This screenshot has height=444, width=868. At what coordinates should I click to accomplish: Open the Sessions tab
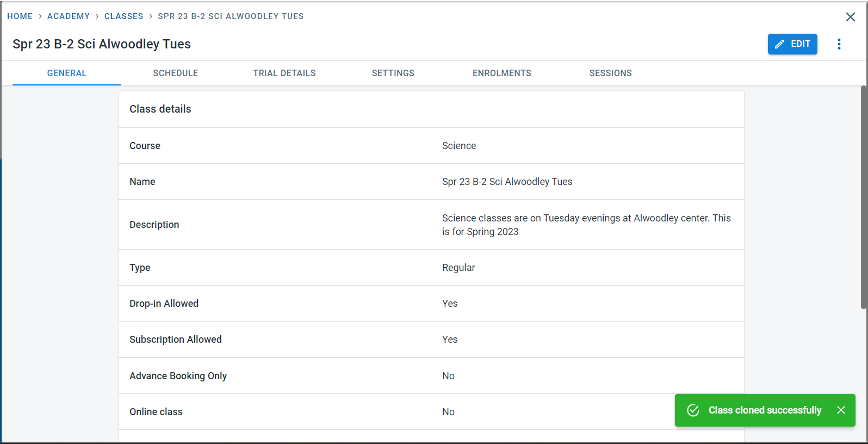click(x=610, y=73)
